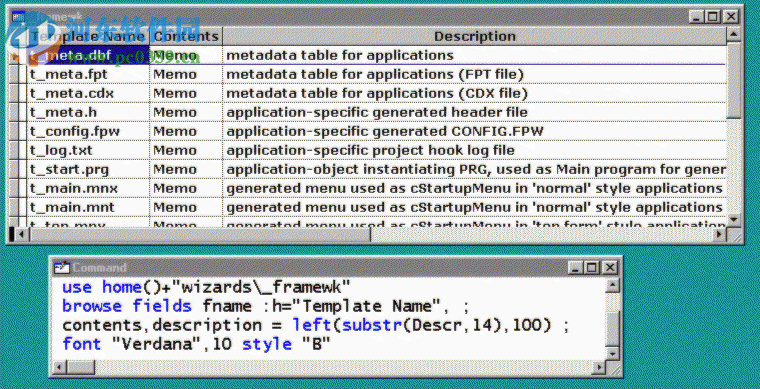Click the Contents column header
The width and height of the screenshot is (760, 389).
(x=186, y=36)
